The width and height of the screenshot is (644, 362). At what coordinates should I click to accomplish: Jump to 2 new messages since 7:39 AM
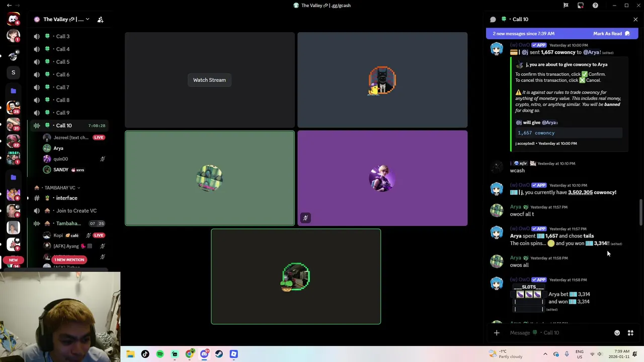(523, 34)
